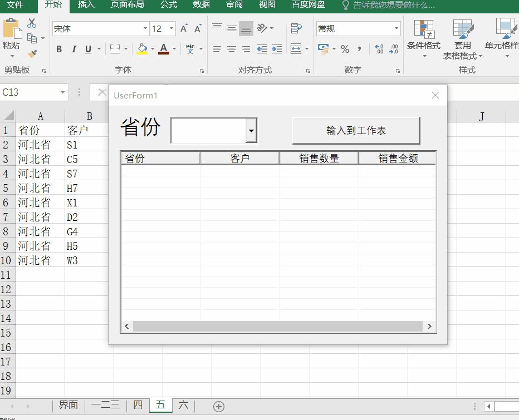Screen dimensions: 519x420
Task: Open the 条件格式 conditional formatting menu
Action: pos(423,39)
